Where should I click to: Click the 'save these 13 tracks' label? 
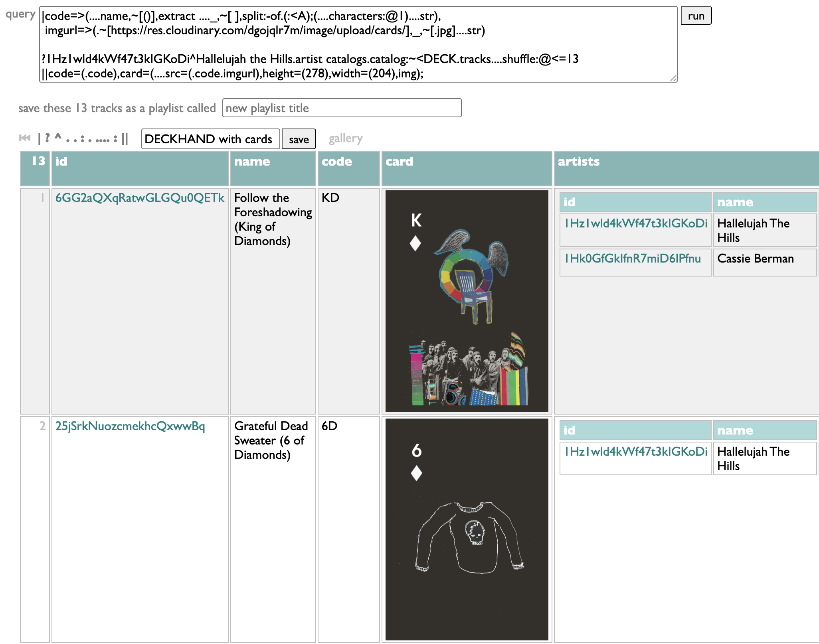click(117, 108)
